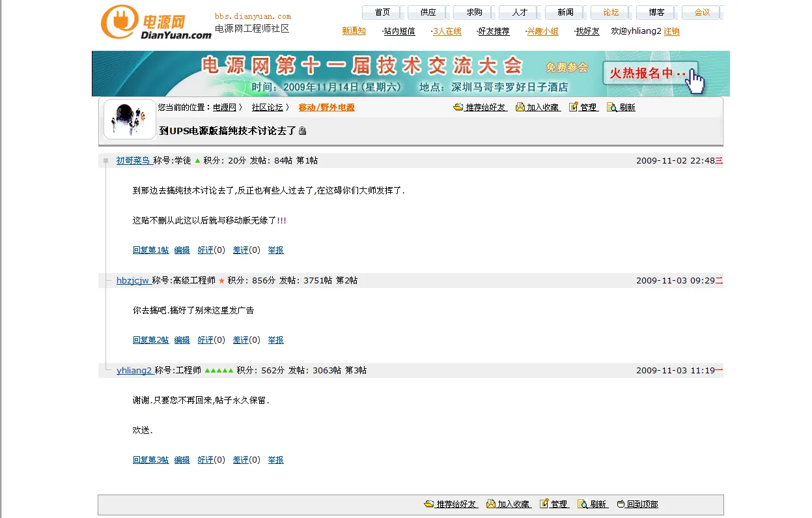Click the timestamp 2009-11-03 09:29

tap(675, 281)
